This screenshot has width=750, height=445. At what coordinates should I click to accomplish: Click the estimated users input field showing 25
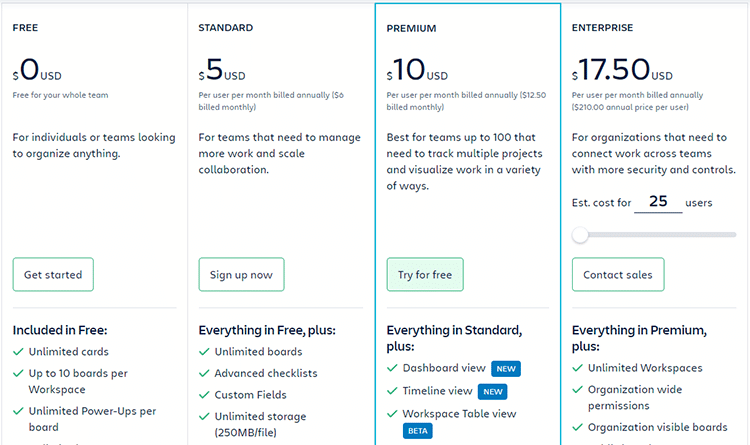point(658,201)
